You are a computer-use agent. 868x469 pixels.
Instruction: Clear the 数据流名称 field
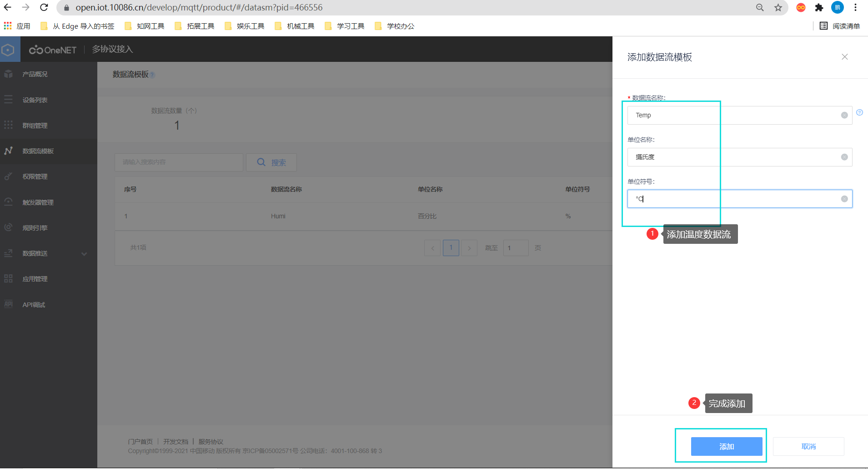point(844,115)
